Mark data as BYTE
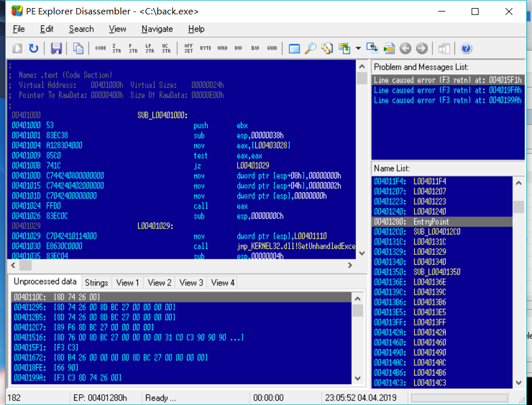 pyautogui.click(x=205, y=48)
